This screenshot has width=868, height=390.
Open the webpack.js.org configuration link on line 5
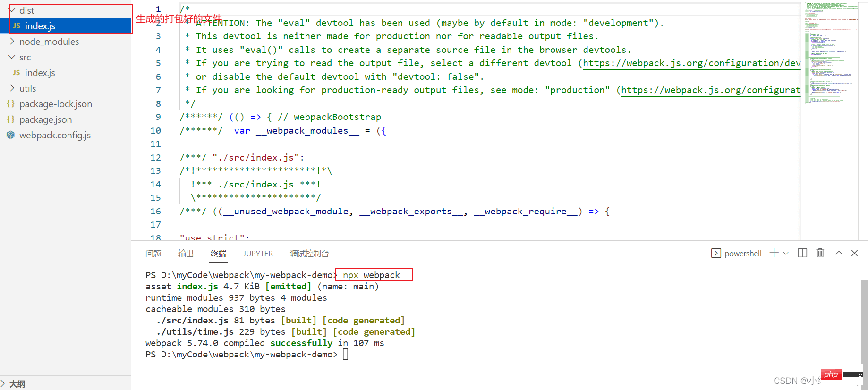coord(692,63)
